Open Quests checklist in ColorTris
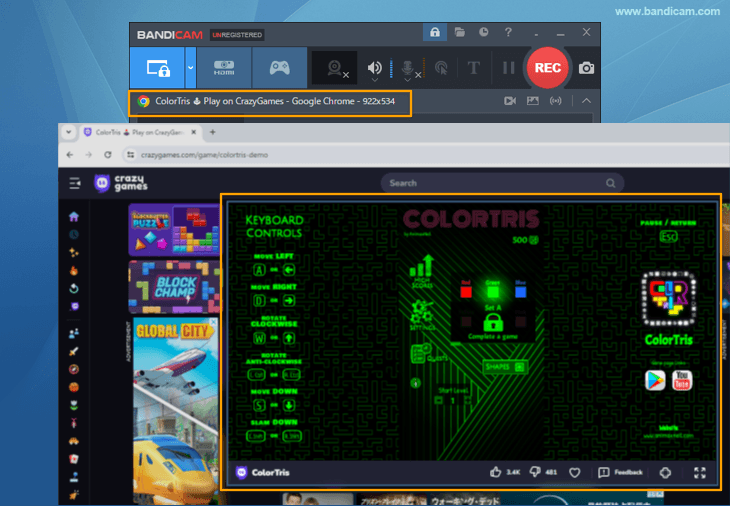 pos(428,354)
